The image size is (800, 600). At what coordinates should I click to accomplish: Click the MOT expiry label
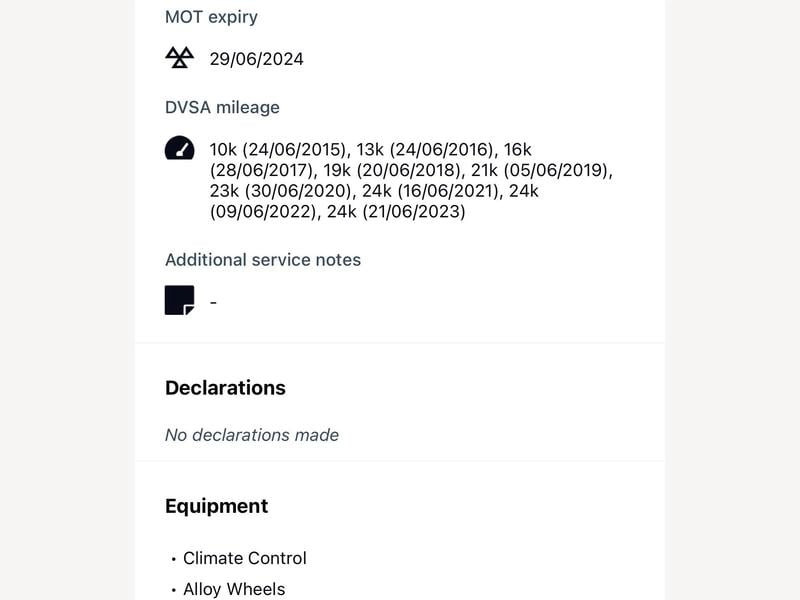(211, 17)
